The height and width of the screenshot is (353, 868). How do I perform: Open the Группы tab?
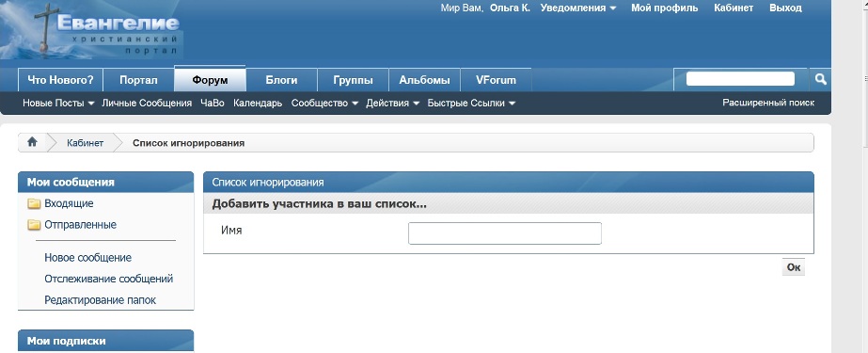(354, 80)
